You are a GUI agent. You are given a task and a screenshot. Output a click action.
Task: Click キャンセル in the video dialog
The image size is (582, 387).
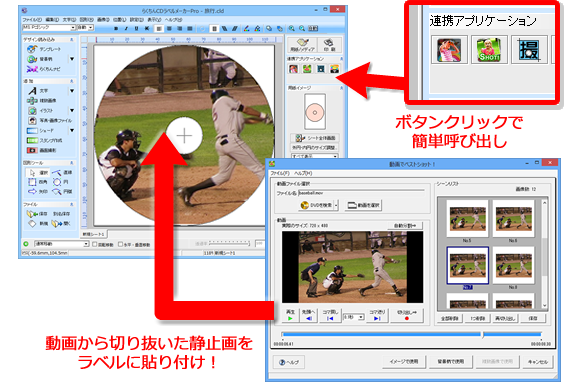tap(538, 361)
